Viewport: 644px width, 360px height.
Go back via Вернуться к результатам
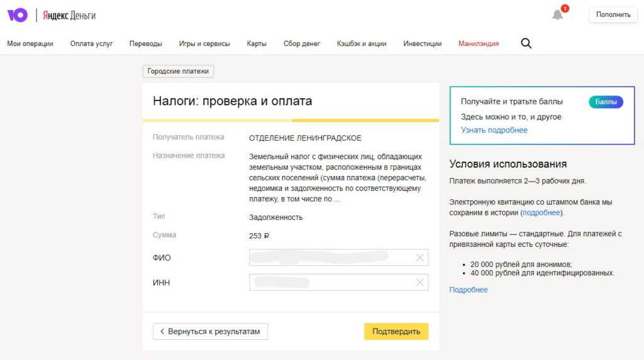point(210,331)
